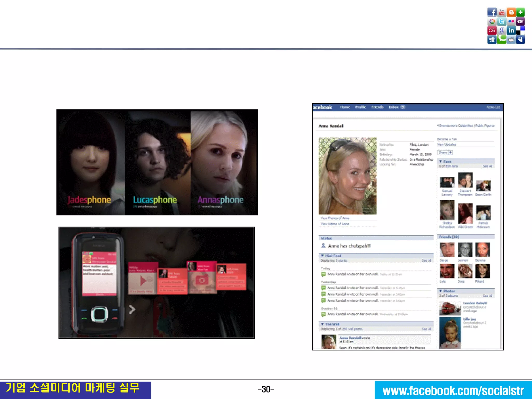
Task: Open Friends in the Facebook navigation bar
Action: click(377, 107)
